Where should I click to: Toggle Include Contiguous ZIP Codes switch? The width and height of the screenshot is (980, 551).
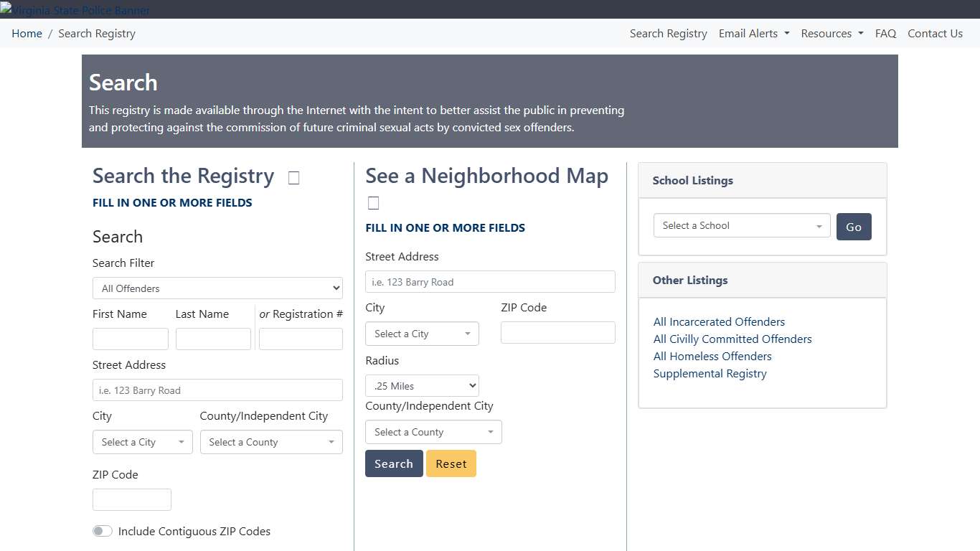103,531
